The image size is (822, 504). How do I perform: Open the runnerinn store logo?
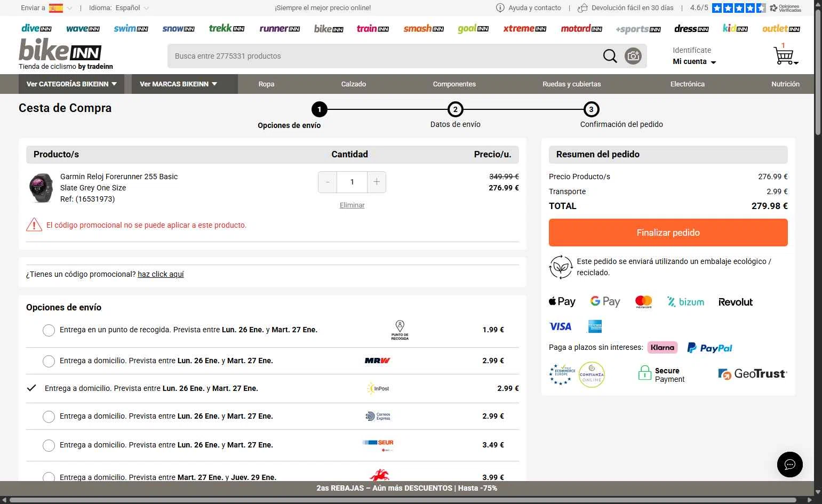[280, 29]
